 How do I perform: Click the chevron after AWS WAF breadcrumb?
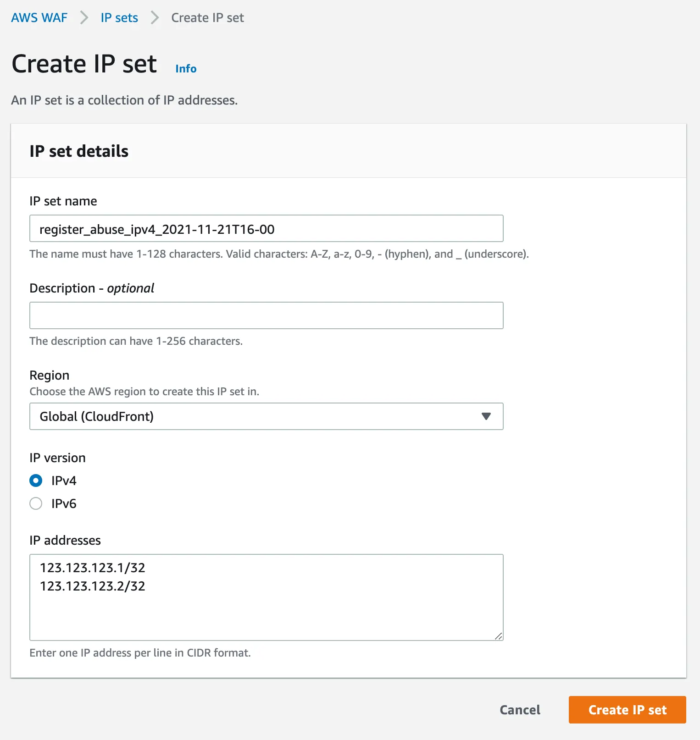(x=84, y=18)
